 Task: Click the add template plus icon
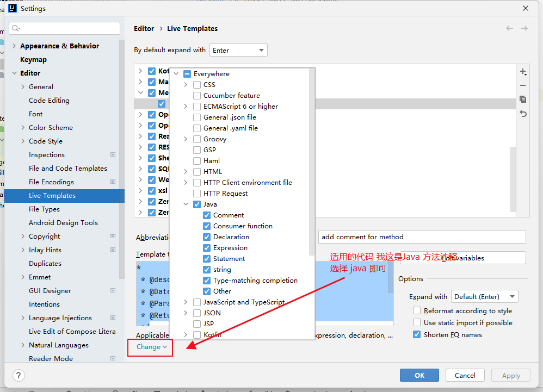pyautogui.click(x=523, y=72)
